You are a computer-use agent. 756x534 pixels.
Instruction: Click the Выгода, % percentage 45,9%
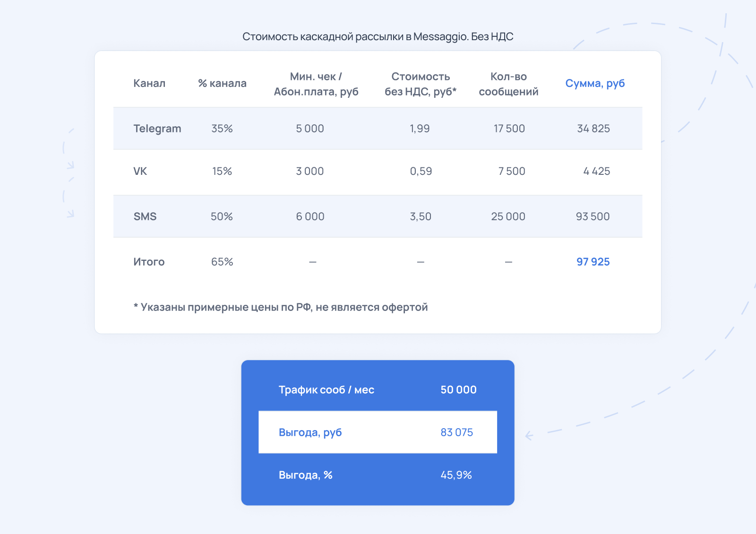pos(456,475)
